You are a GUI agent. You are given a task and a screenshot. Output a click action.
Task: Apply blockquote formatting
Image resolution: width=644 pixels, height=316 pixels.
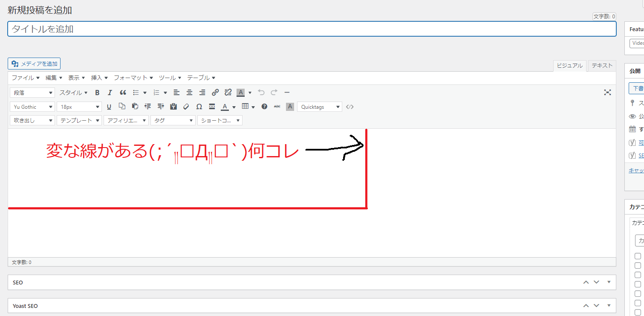point(123,93)
